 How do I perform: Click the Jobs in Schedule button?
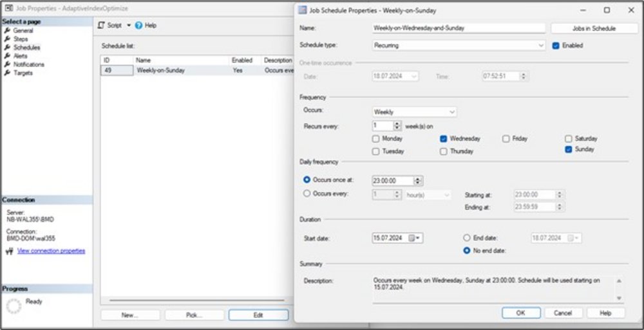(593, 28)
